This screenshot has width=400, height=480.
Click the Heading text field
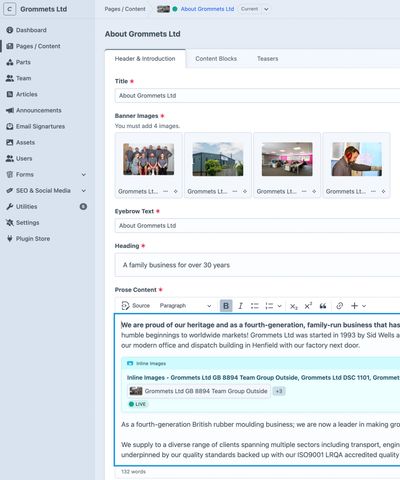(x=257, y=265)
